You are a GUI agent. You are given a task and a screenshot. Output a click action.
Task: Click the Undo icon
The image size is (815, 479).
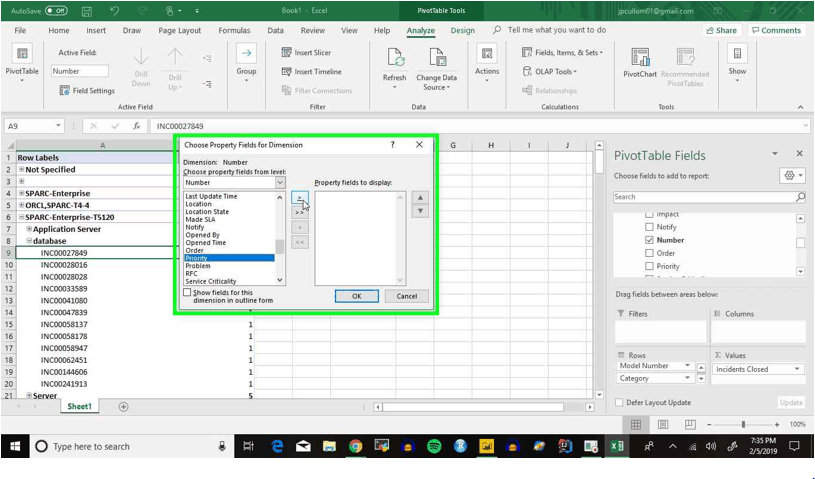click(114, 11)
